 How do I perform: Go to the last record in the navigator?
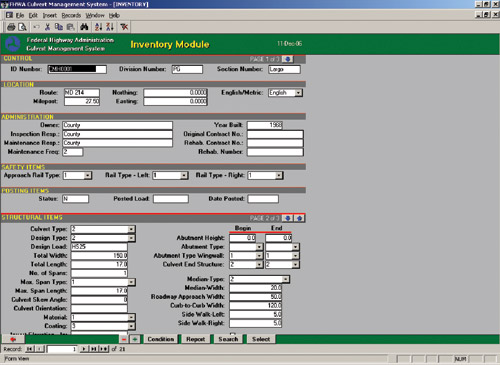click(x=94, y=349)
